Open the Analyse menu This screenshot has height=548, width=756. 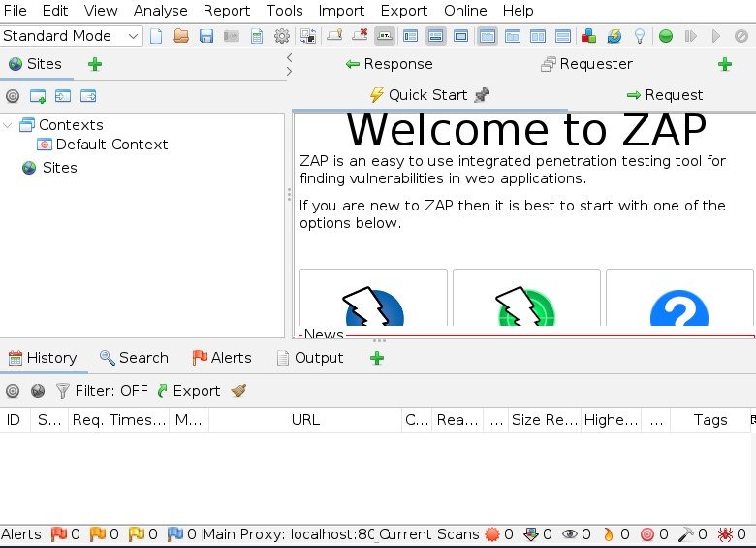pos(160,11)
